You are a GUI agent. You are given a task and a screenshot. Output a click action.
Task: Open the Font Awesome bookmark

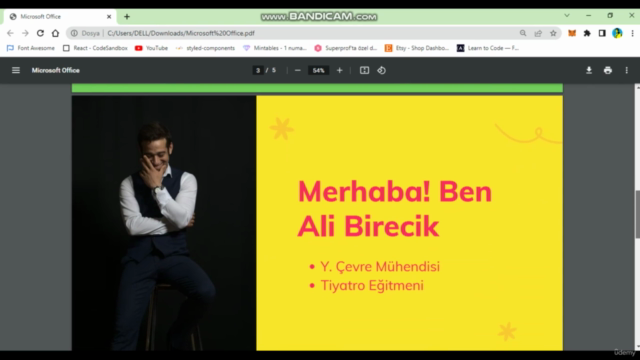[x=31, y=48]
